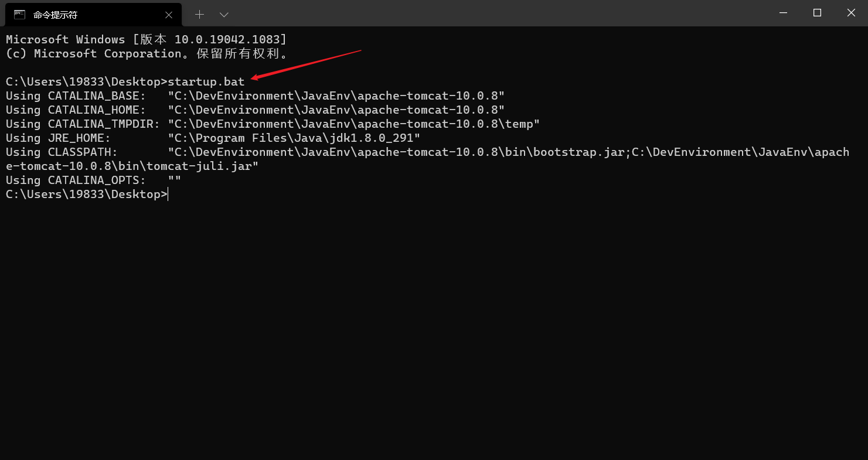The height and width of the screenshot is (460, 868).
Task: Click the Windows version 10.0.19042.1083 text
Action: (x=227, y=39)
